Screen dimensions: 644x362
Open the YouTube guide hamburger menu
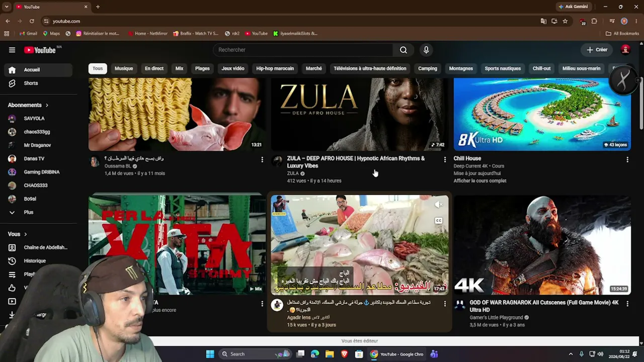[x=12, y=50]
